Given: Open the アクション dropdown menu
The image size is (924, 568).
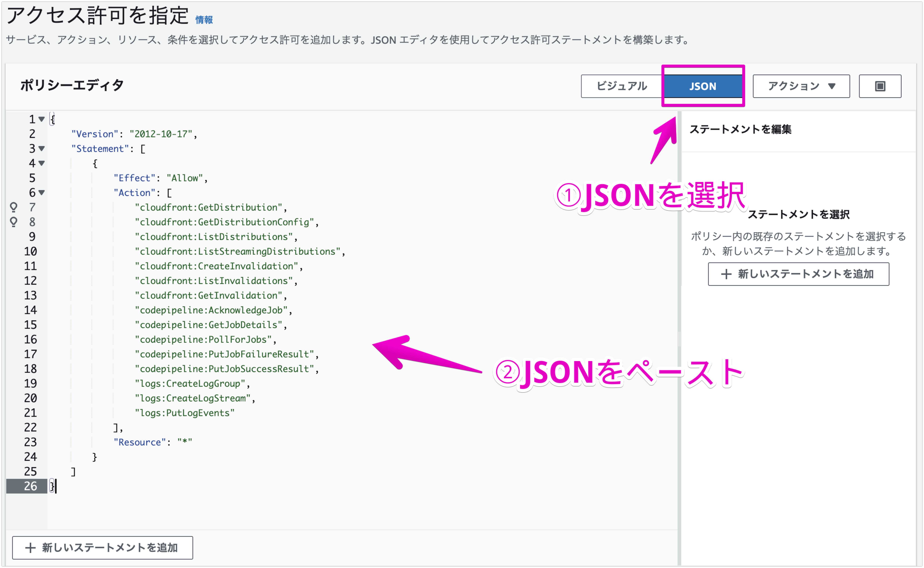Looking at the screenshot, I should (801, 86).
